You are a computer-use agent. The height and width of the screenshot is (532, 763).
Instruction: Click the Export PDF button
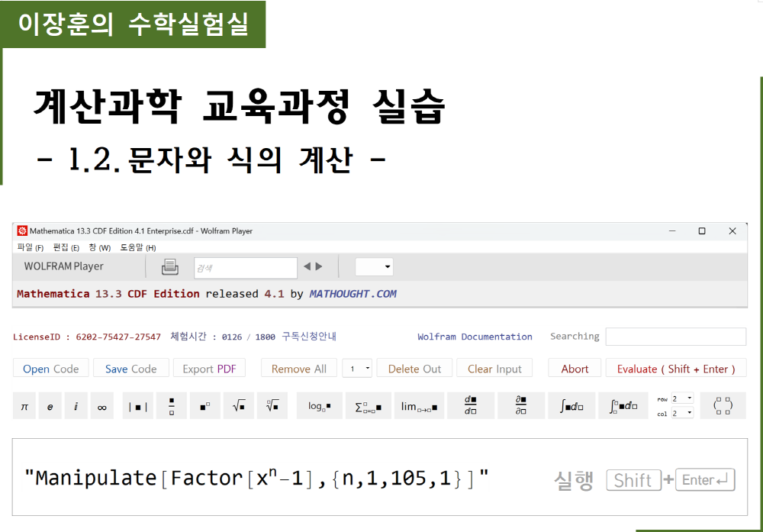[209, 369]
